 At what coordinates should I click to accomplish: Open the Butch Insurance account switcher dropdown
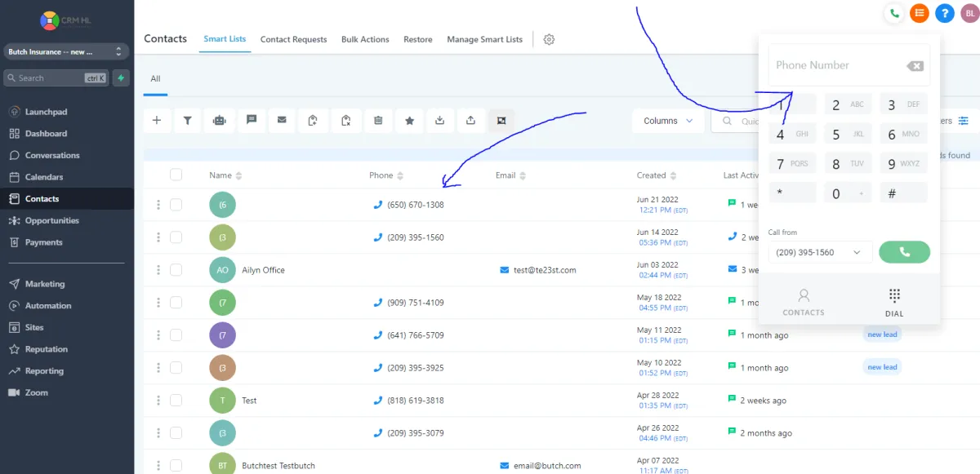(66, 51)
